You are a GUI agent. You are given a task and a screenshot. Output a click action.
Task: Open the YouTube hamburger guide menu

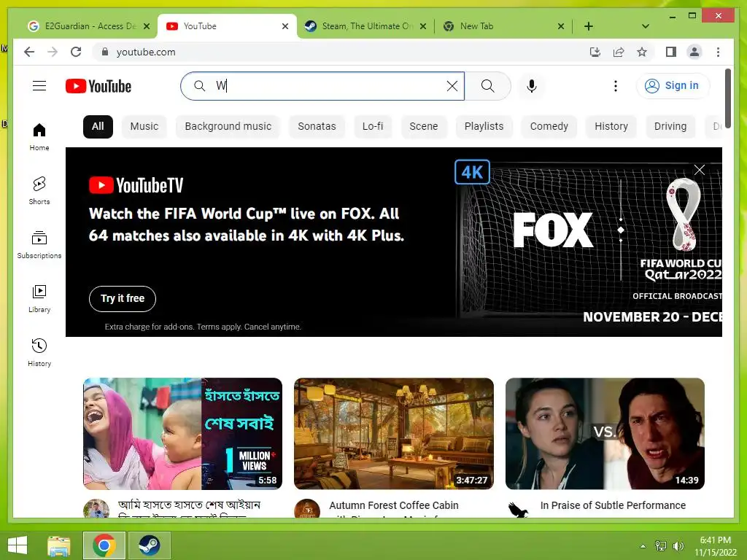coord(39,86)
